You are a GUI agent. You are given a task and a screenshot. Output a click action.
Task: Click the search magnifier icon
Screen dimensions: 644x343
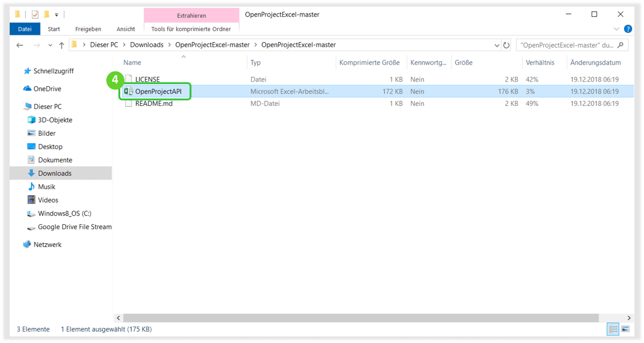(620, 45)
